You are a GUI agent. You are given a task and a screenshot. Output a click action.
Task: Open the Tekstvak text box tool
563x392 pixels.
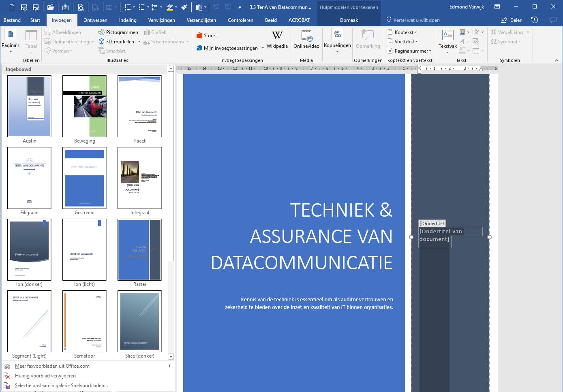coord(447,40)
